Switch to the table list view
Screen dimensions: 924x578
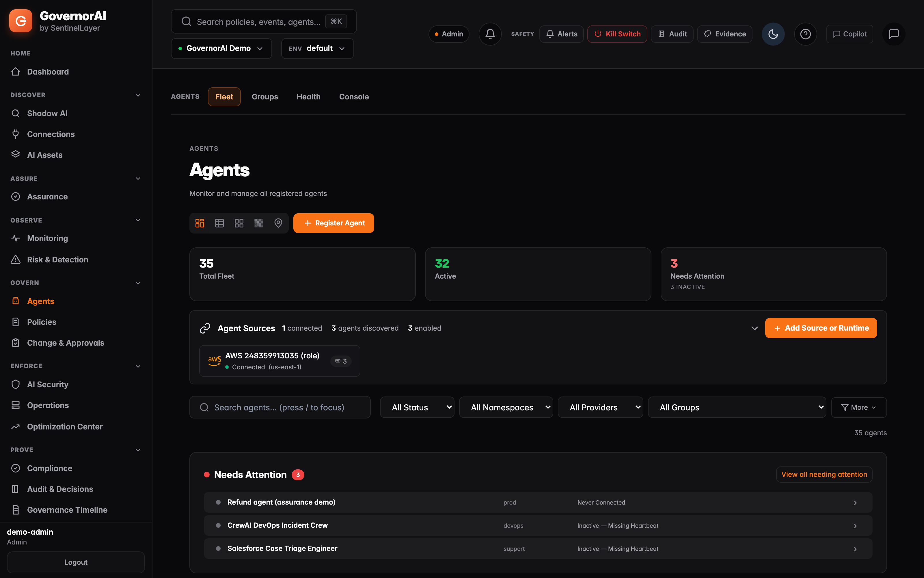tap(219, 223)
